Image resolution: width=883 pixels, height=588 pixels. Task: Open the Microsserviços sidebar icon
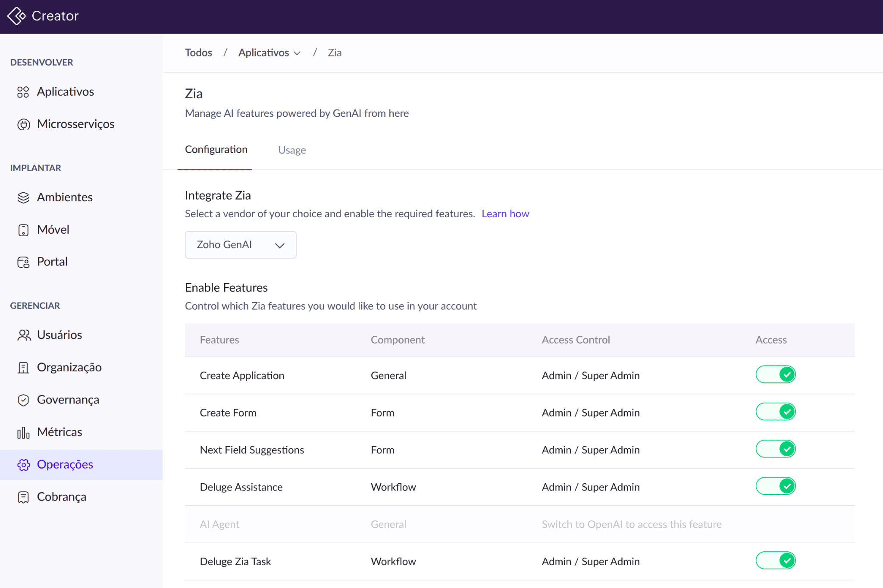coord(23,125)
